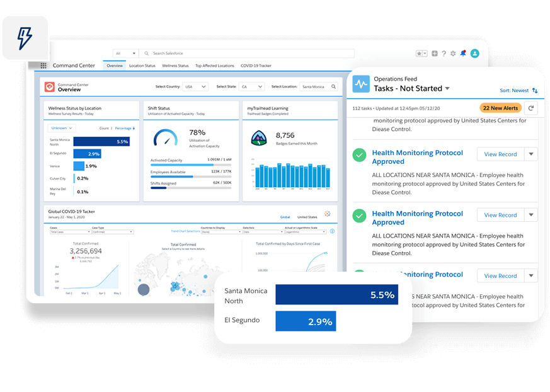The height and width of the screenshot is (392, 550).
Task: Click the lightning bolt logo badge
Action: coord(25,38)
